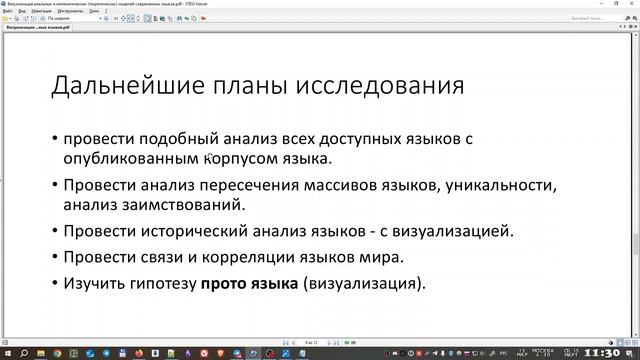The height and width of the screenshot is (360, 640).
Task: Click the taskbar clock showing 11:30
Action: click(x=602, y=353)
